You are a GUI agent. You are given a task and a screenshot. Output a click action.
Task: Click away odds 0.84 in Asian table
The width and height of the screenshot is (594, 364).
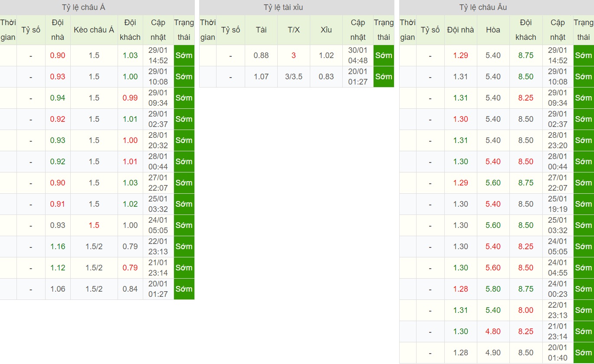point(130,289)
